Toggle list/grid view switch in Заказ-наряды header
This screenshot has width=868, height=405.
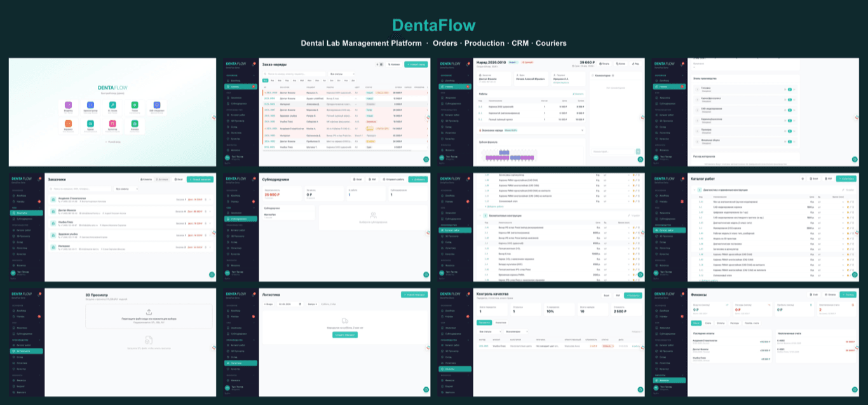point(379,64)
